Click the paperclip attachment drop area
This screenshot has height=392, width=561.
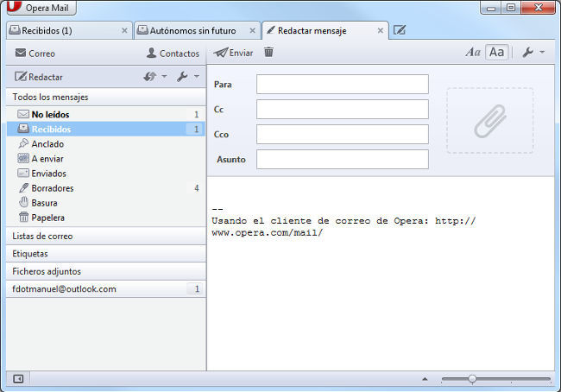(x=490, y=121)
